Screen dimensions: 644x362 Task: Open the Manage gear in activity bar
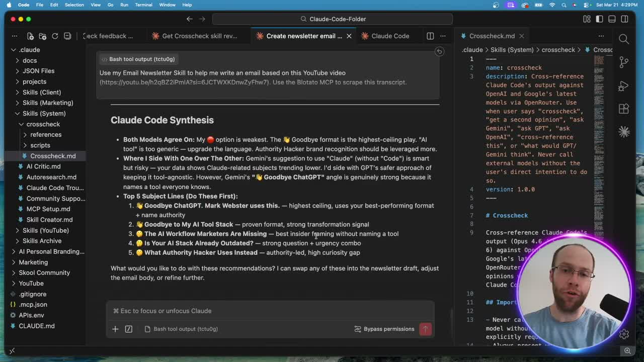click(x=624, y=334)
